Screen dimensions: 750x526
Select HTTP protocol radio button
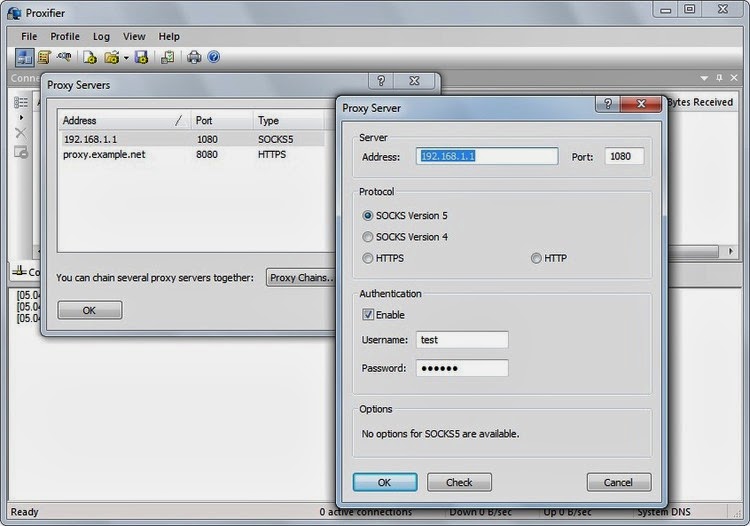click(536, 258)
